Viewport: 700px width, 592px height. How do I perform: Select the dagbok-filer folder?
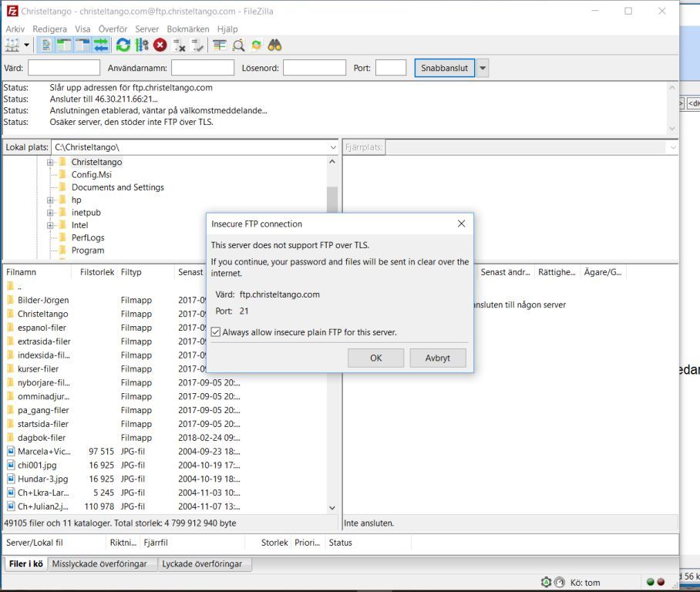point(41,438)
